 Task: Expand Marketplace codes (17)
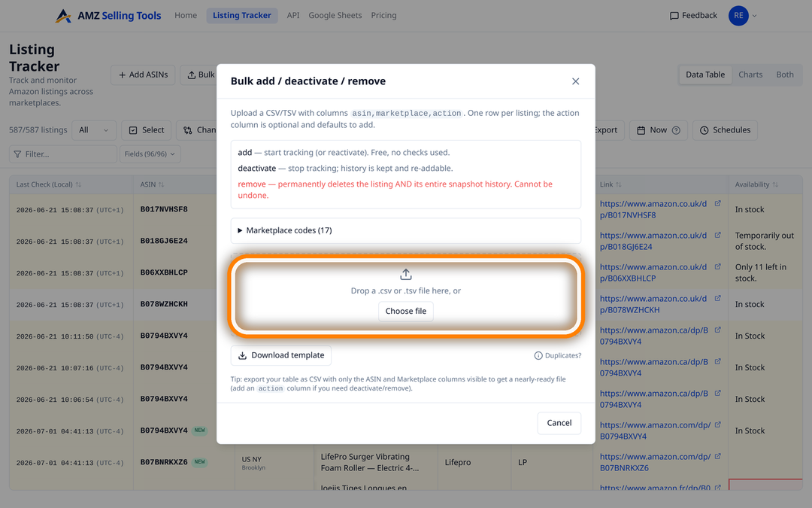pos(406,231)
